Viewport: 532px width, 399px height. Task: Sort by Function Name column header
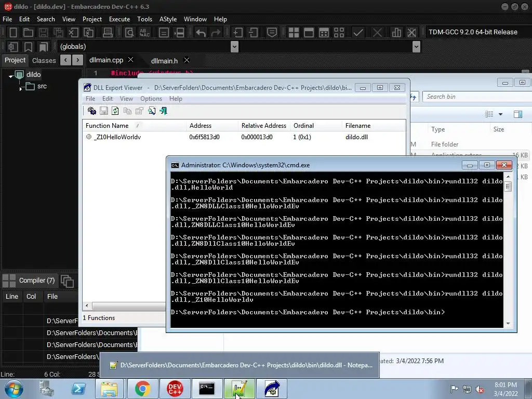135,126
